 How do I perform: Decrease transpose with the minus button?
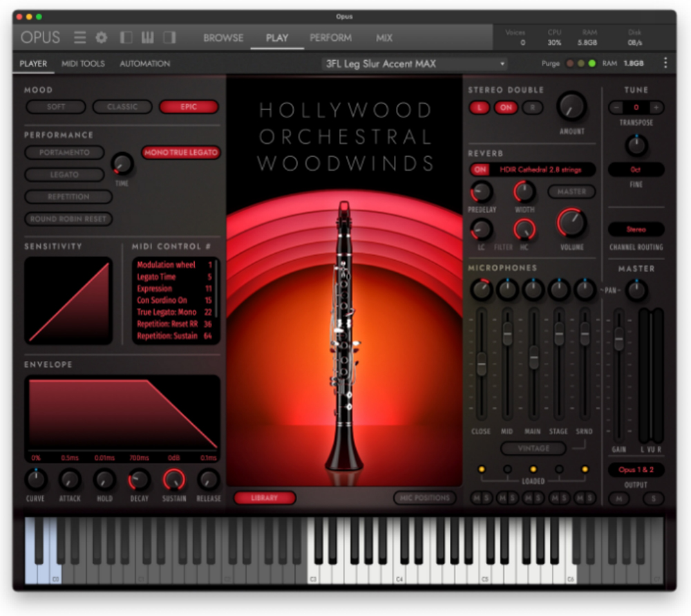point(616,107)
